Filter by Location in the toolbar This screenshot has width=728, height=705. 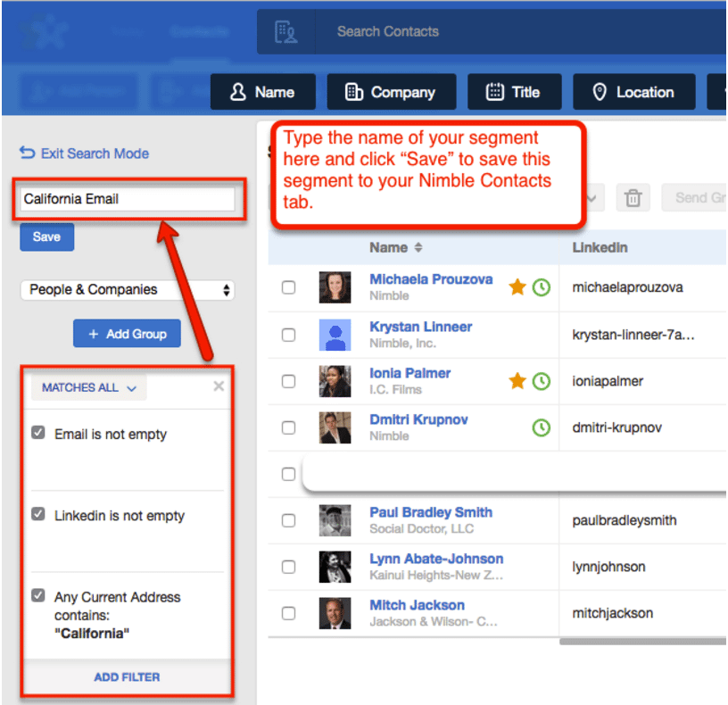[633, 92]
